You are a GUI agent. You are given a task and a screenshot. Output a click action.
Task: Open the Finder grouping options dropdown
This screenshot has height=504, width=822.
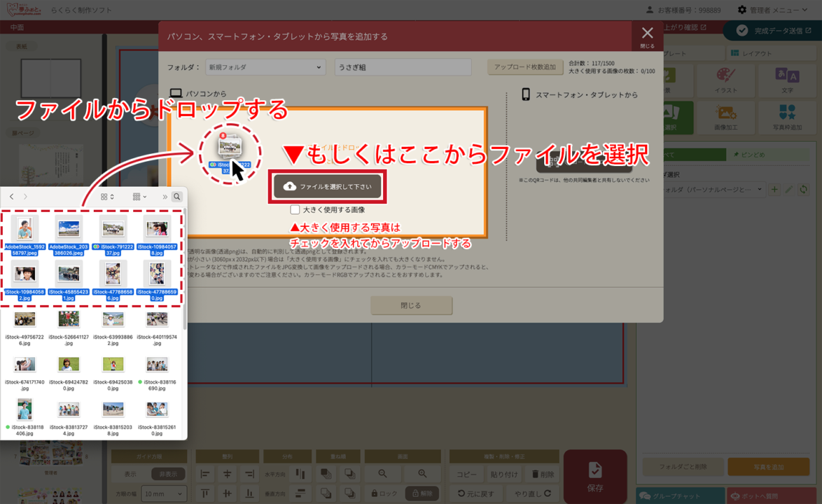[139, 197]
